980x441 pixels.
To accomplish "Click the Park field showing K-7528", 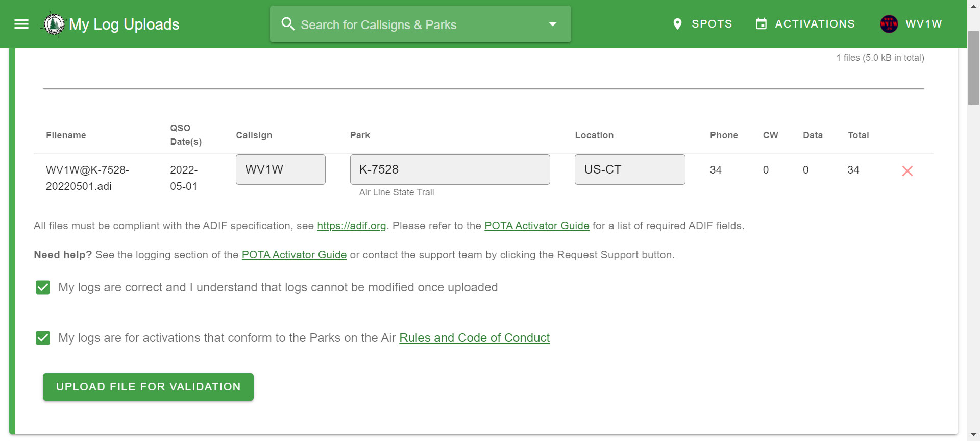I will pos(450,169).
